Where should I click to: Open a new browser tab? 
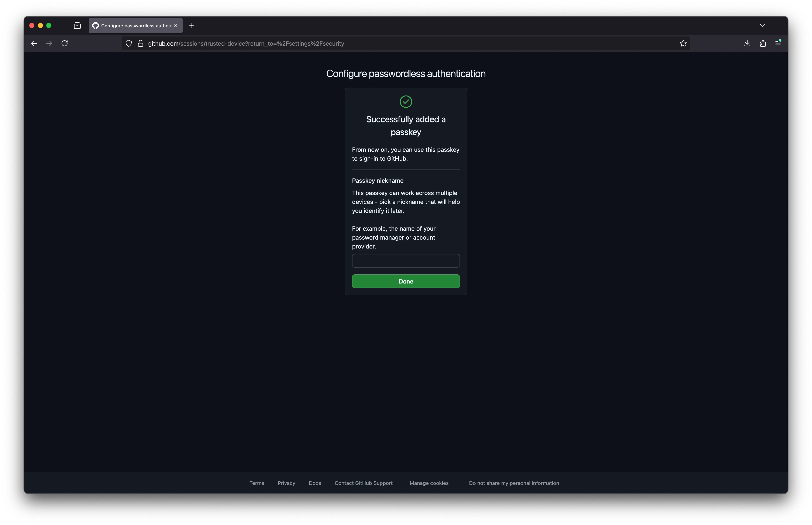point(192,25)
